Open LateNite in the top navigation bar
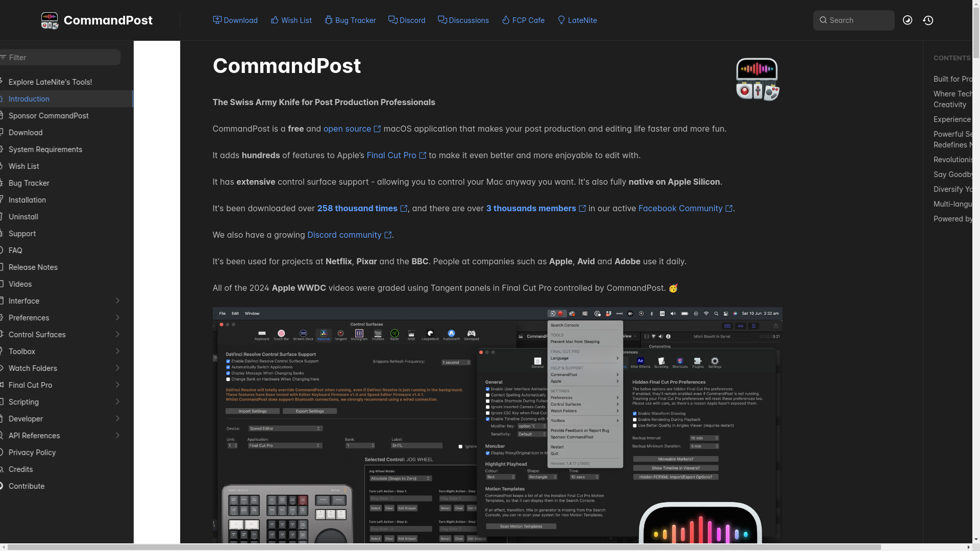The width and height of the screenshot is (980, 551). [577, 20]
